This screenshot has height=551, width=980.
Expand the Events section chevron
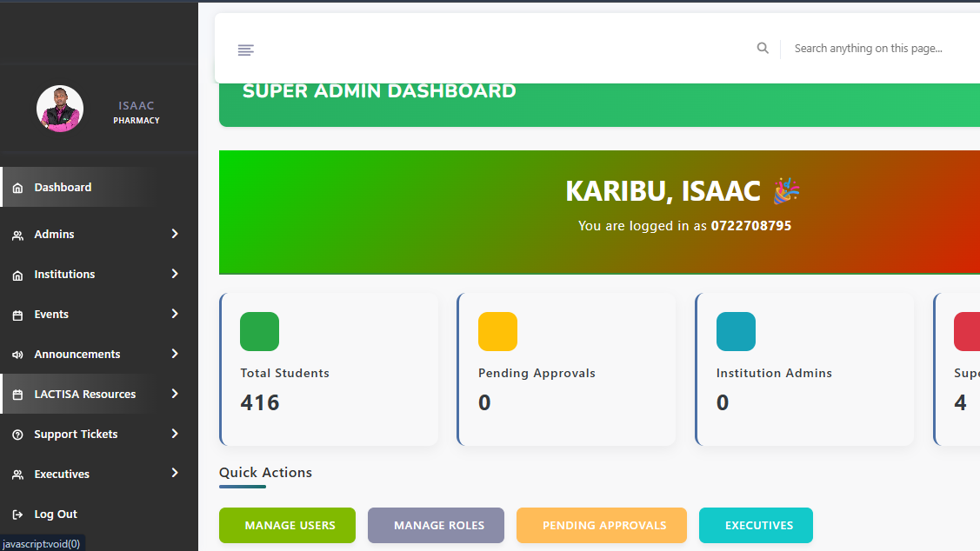point(174,314)
